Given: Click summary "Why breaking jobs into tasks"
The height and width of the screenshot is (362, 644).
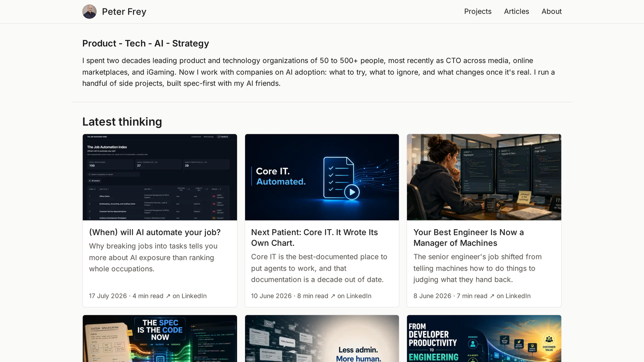Looking at the screenshot, I should coord(153,257).
